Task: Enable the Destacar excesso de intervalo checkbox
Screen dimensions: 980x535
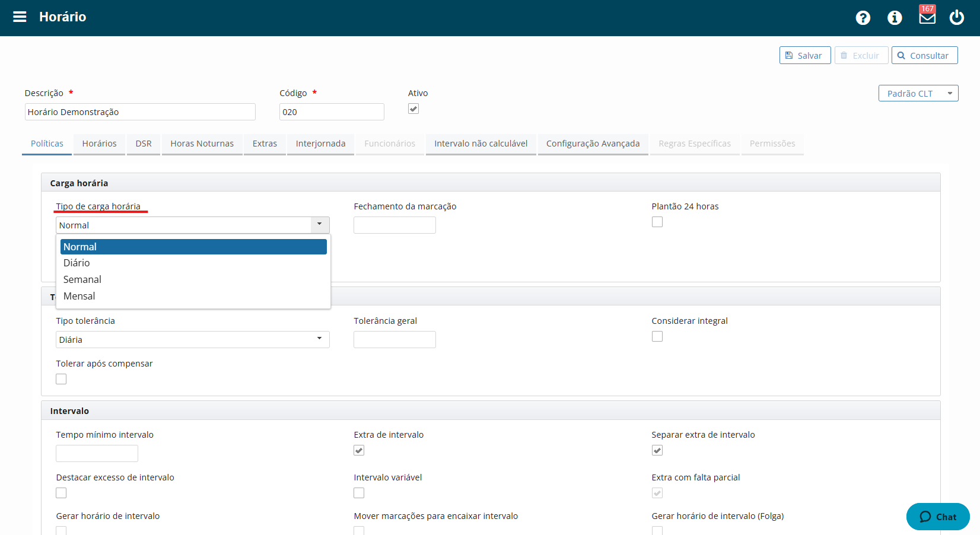Action: tap(61, 493)
